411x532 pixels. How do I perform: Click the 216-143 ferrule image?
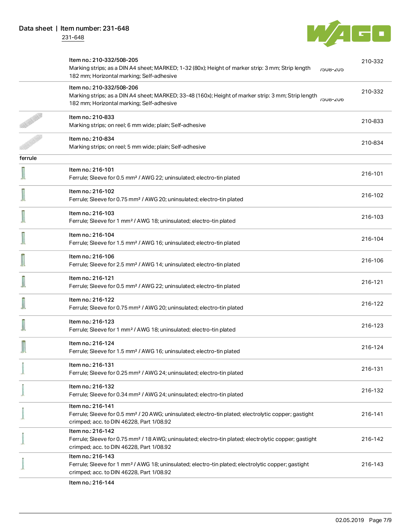[23, 464]
